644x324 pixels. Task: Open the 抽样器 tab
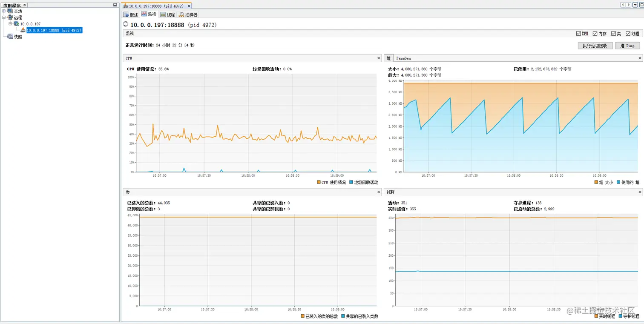[x=188, y=14]
